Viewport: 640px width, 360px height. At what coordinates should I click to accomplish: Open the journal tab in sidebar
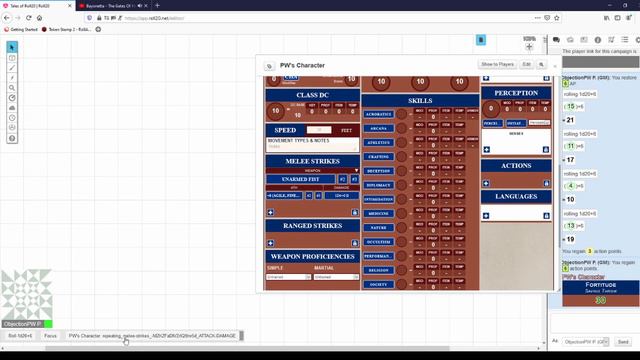point(584,40)
